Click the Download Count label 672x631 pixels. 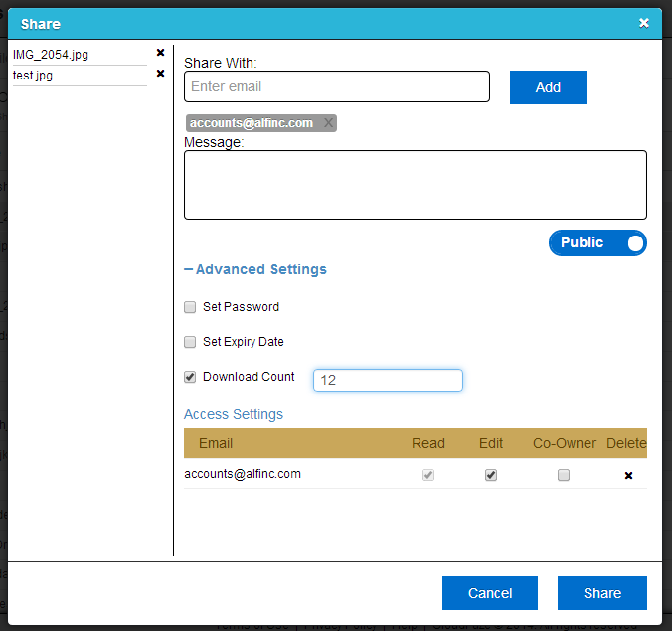click(x=249, y=376)
